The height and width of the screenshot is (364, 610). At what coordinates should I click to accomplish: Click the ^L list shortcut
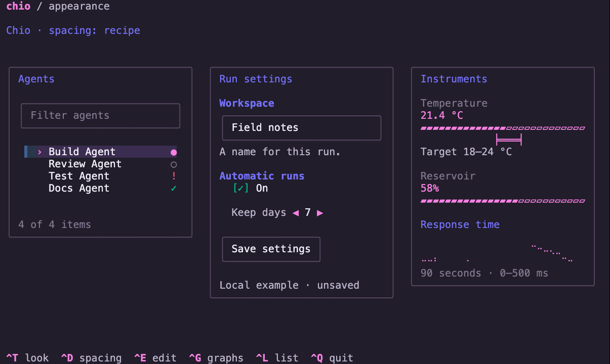click(x=277, y=358)
